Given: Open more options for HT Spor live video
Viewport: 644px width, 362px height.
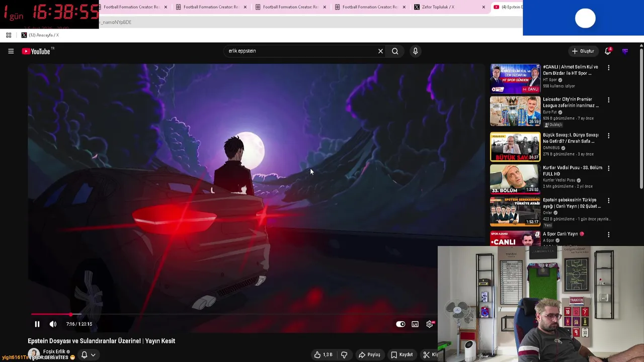Looking at the screenshot, I should (x=608, y=67).
